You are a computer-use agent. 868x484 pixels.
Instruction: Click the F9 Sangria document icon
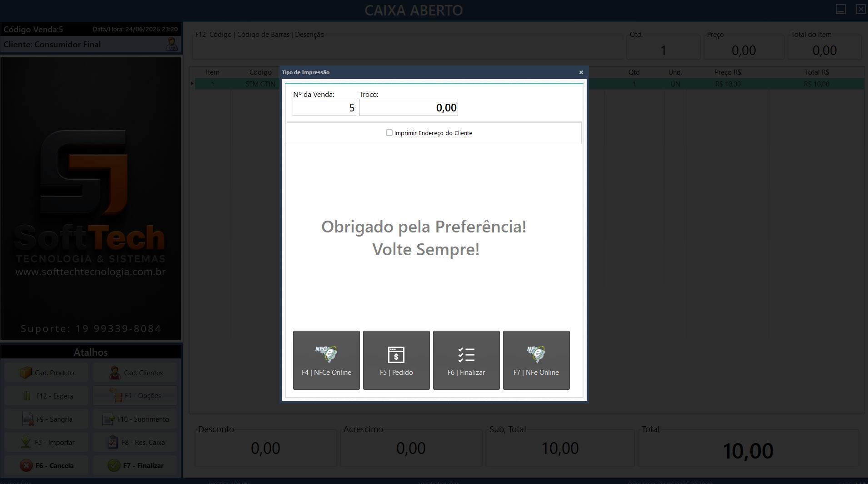click(28, 419)
